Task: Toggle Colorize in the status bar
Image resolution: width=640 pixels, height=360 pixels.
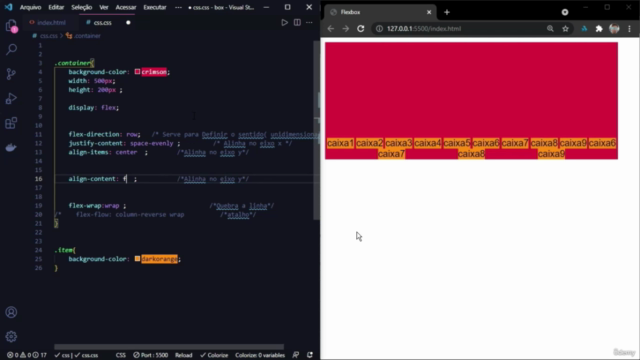Action: coord(214,355)
